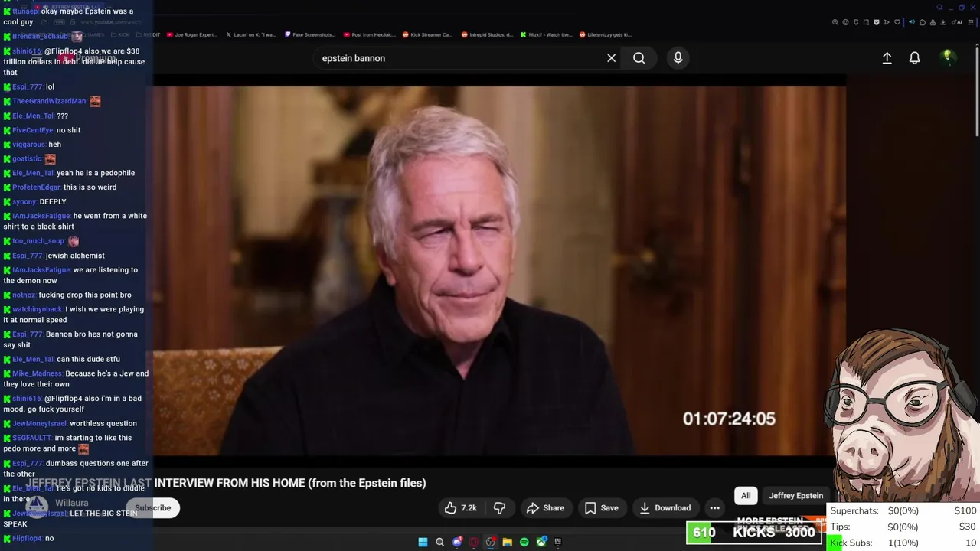Viewport: 980px width, 551px height.
Task: Click chat username 'SEGFAULTT'
Action: point(32,438)
